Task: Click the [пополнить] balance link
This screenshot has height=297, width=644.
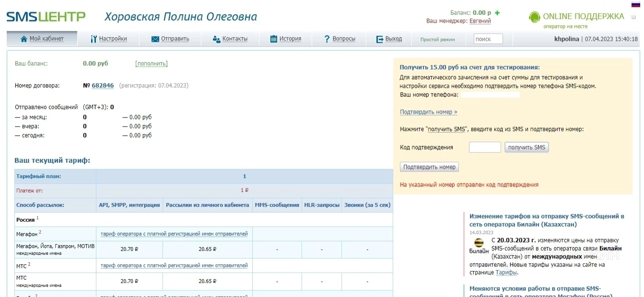Action: (x=152, y=64)
